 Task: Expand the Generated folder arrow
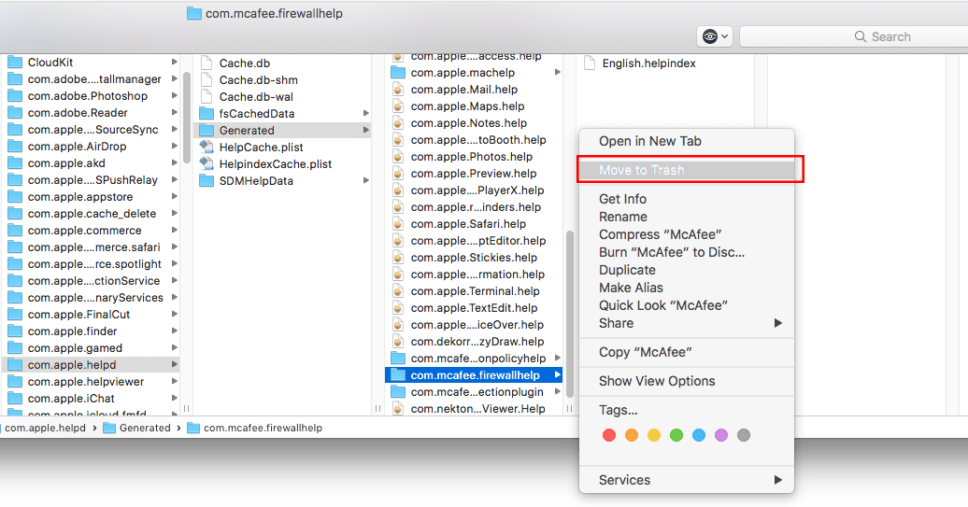[x=366, y=130]
